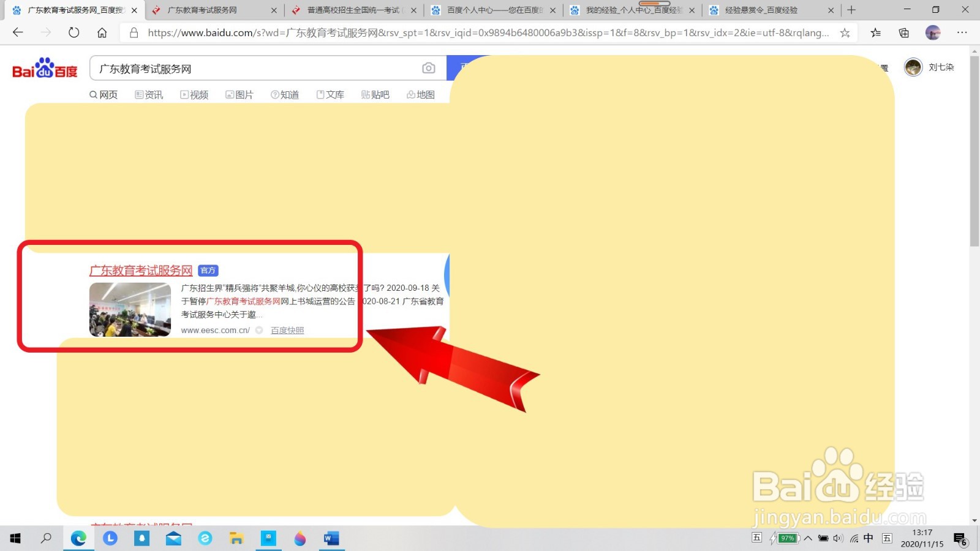Select the 地图 search category

click(421, 95)
